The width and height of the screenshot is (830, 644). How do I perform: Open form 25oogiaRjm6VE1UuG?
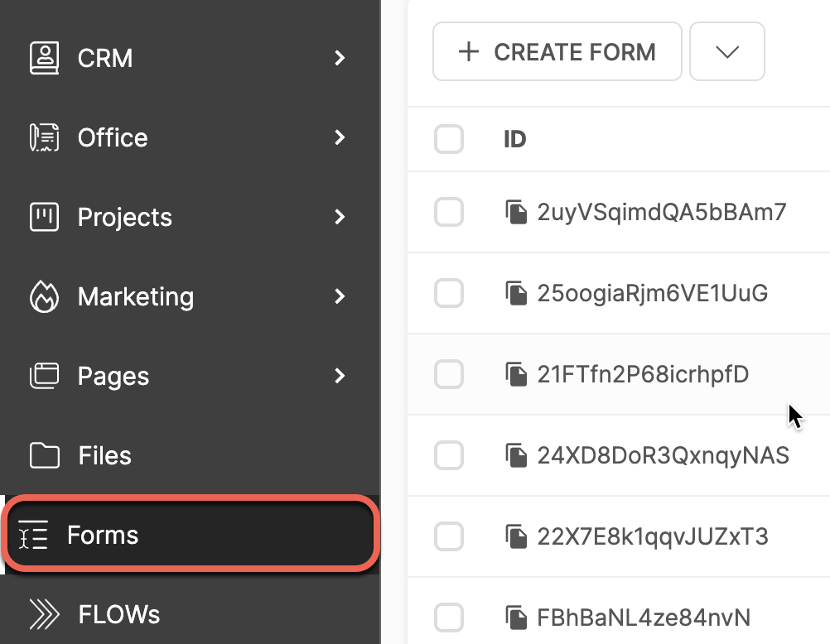(x=652, y=293)
